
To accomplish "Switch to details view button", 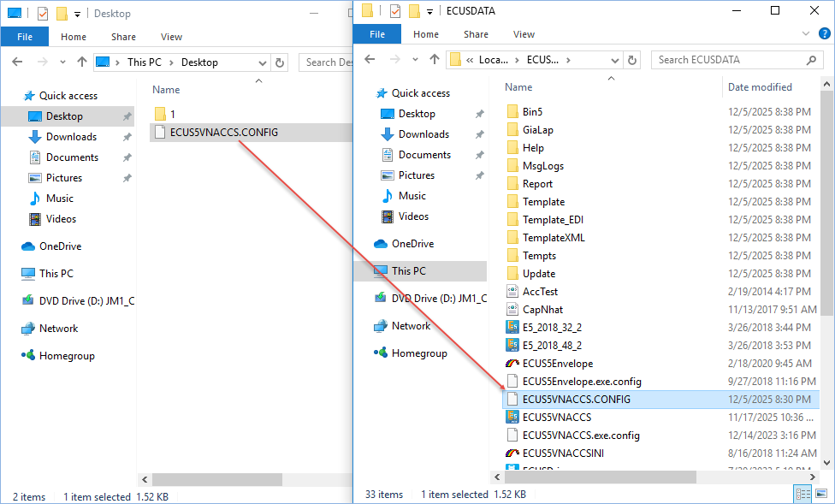I will point(803,494).
